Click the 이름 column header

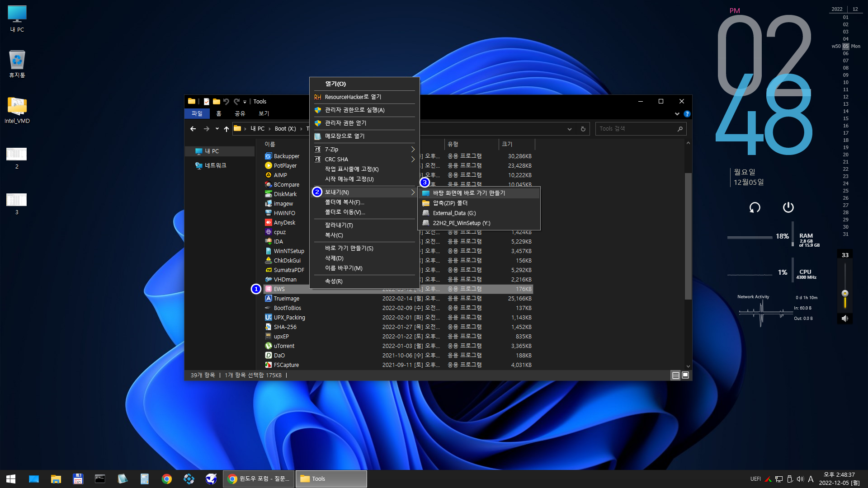pyautogui.click(x=270, y=144)
